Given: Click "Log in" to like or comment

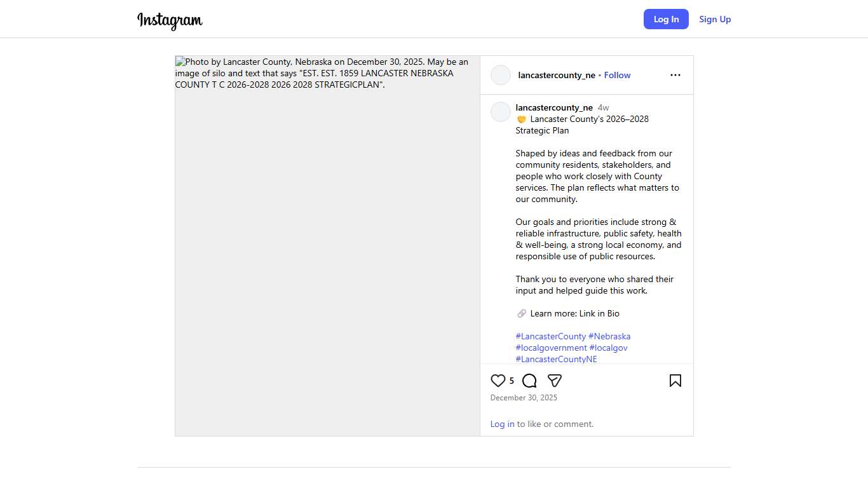Looking at the screenshot, I should (502, 424).
